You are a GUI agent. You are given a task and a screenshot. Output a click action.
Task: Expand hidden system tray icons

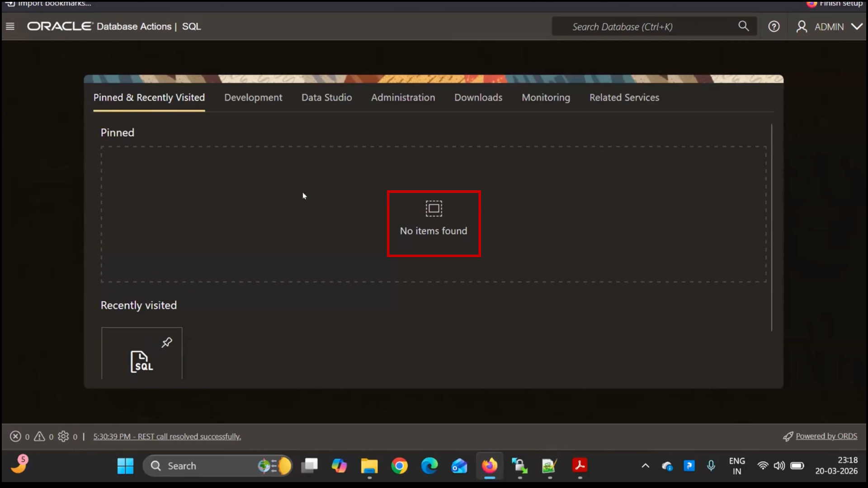(x=645, y=466)
